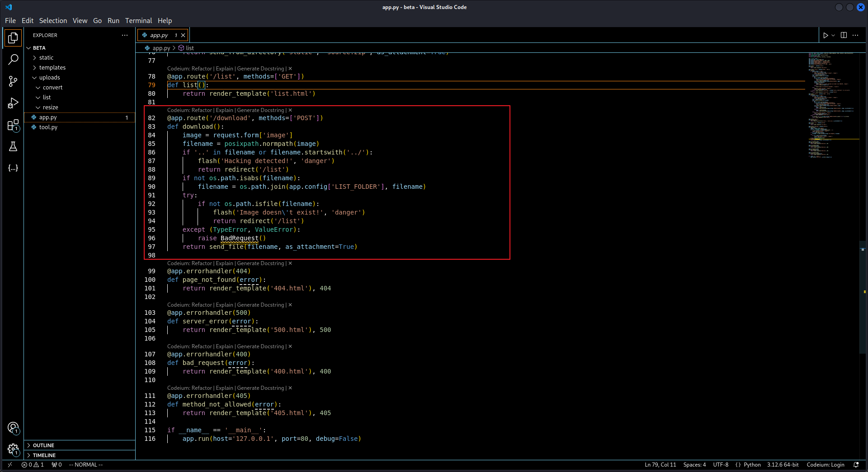
Task: Open the Testing flask view
Action: (13, 146)
